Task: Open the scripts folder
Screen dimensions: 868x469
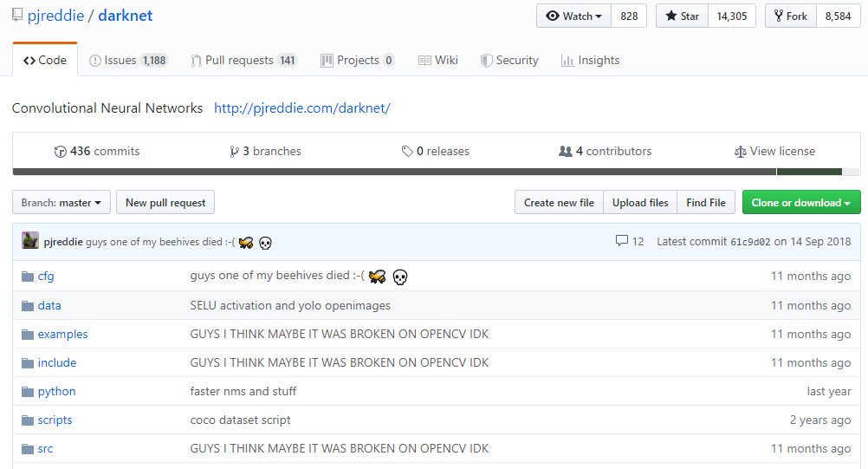Action: coord(55,420)
